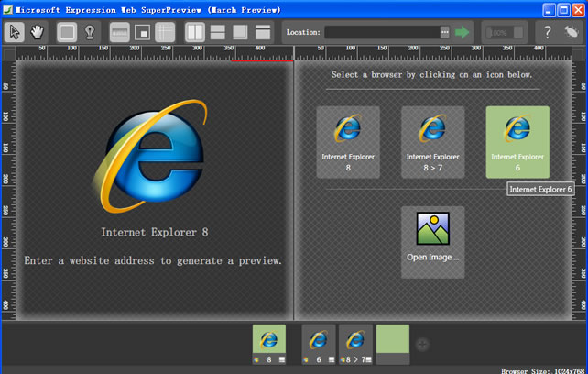Activate the hand panning tool
This screenshot has height=374, width=588.
(38, 32)
